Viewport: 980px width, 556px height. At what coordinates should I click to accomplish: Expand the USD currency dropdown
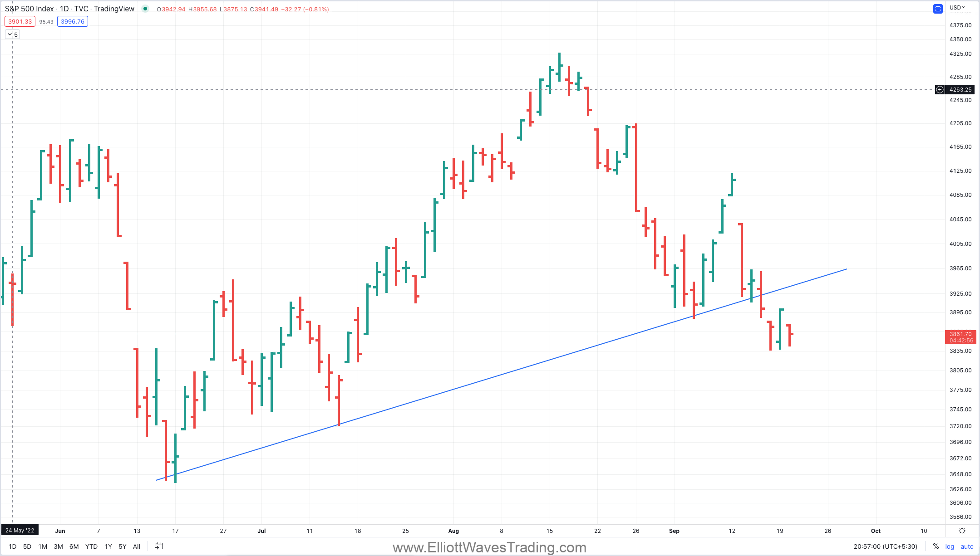957,7
